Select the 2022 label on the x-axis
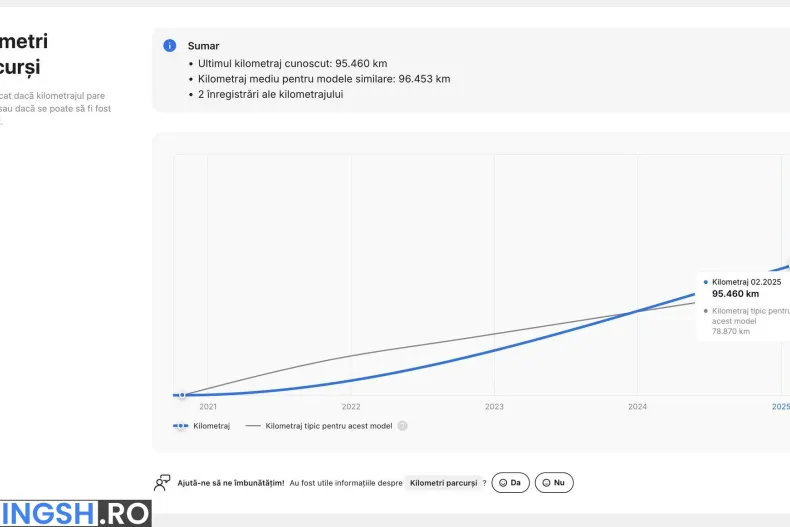The height and width of the screenshot is (527, 790). click(x=351, y=407)
